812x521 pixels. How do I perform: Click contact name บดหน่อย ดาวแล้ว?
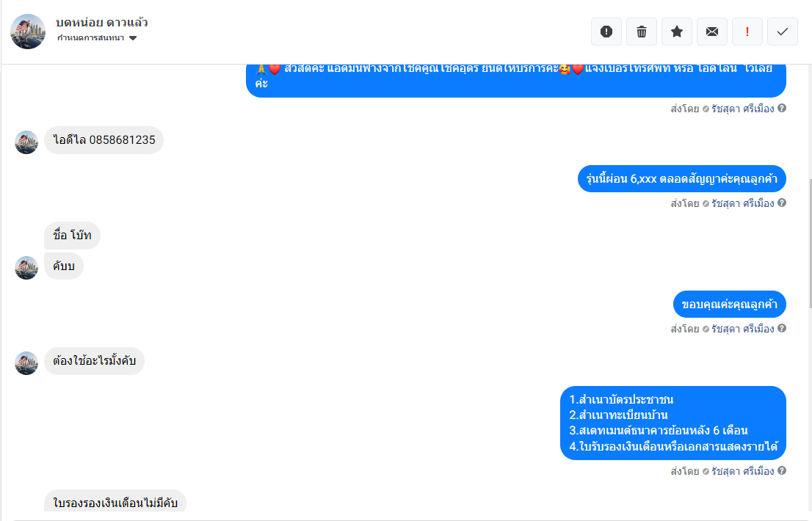102,22
